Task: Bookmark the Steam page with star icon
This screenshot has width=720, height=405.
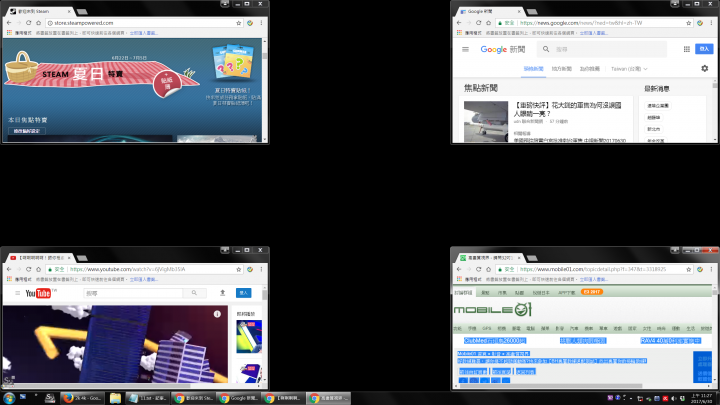Action: pyautogui.click(x=238, y=23)
